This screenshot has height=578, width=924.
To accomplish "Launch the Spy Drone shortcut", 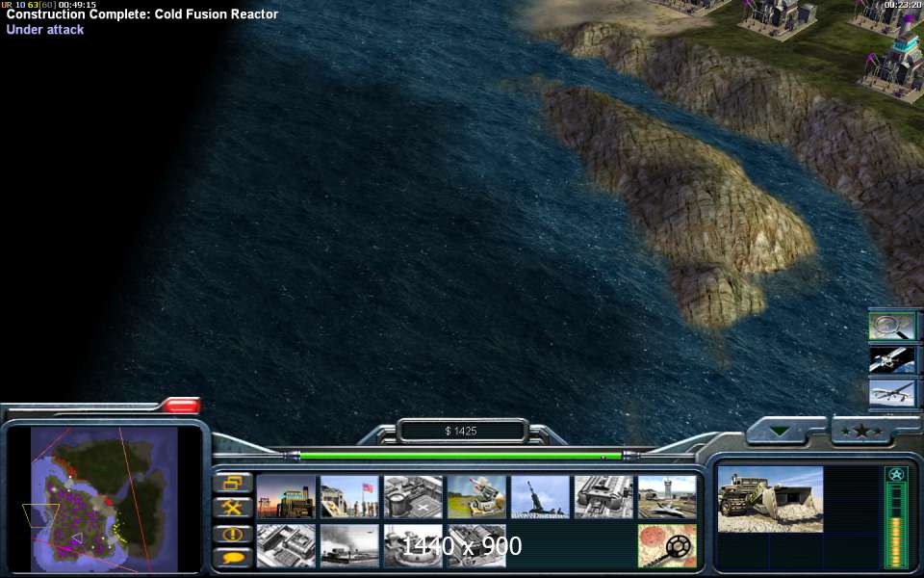I will [892, 393].
